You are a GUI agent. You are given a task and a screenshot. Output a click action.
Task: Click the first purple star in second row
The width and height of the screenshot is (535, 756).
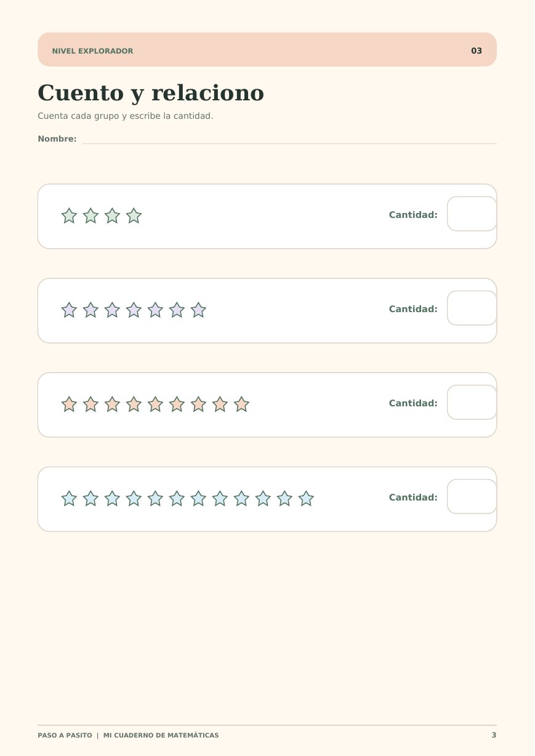pyautogui.click(x=69, y=310)
